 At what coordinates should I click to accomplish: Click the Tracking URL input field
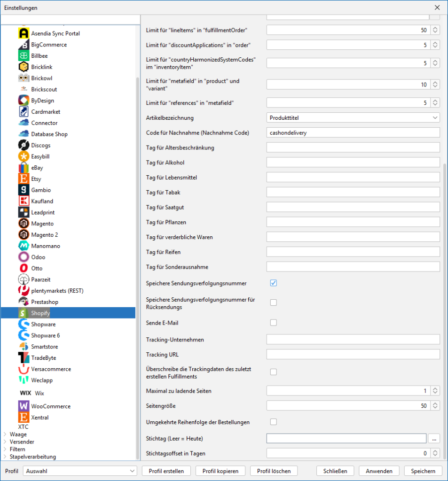353,354
